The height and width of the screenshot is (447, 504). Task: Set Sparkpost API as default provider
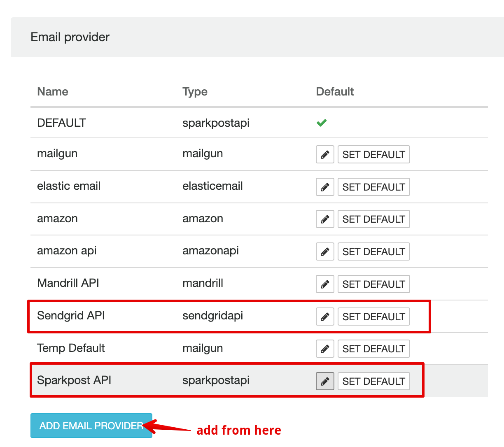[373, 381]
